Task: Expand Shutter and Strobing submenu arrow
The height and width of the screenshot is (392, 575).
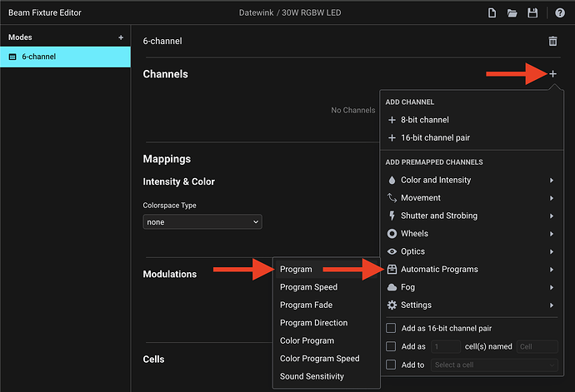Action: (552, 216)
